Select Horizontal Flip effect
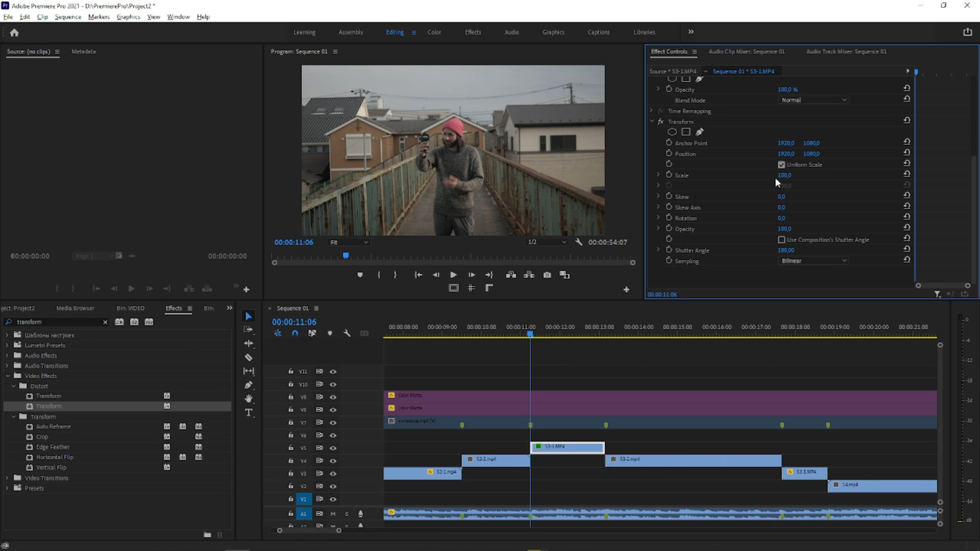Image resolution: width=980 pixels, height=551 pixels. click(x=54, y=457)
